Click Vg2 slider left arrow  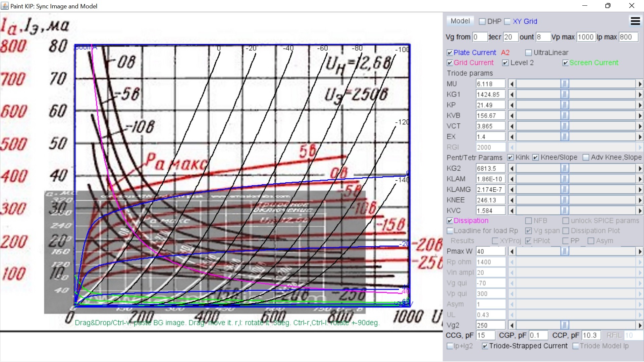coord(512,325)
